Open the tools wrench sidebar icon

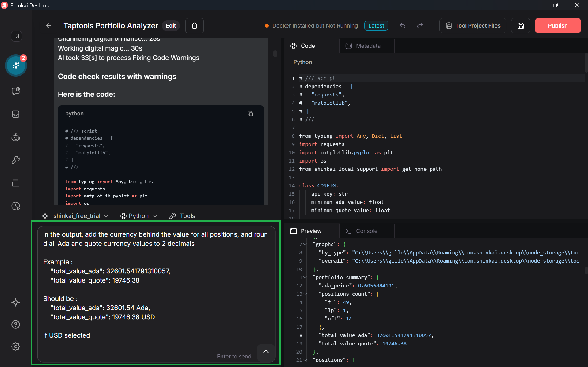tap(16, 160)
